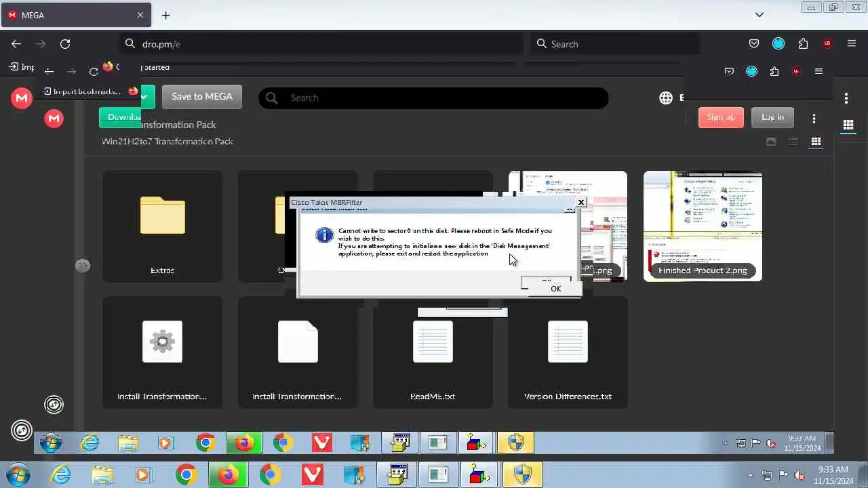Click the info icon in MBRFilter dialog
Image resolution: width=868 pixels, height=488 pixels.
click(325, 235)
